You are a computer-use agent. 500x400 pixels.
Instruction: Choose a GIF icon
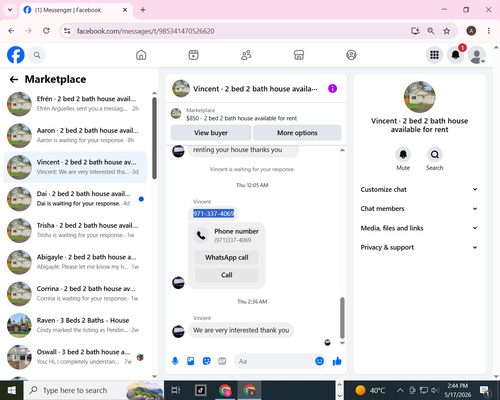[222, 361]
